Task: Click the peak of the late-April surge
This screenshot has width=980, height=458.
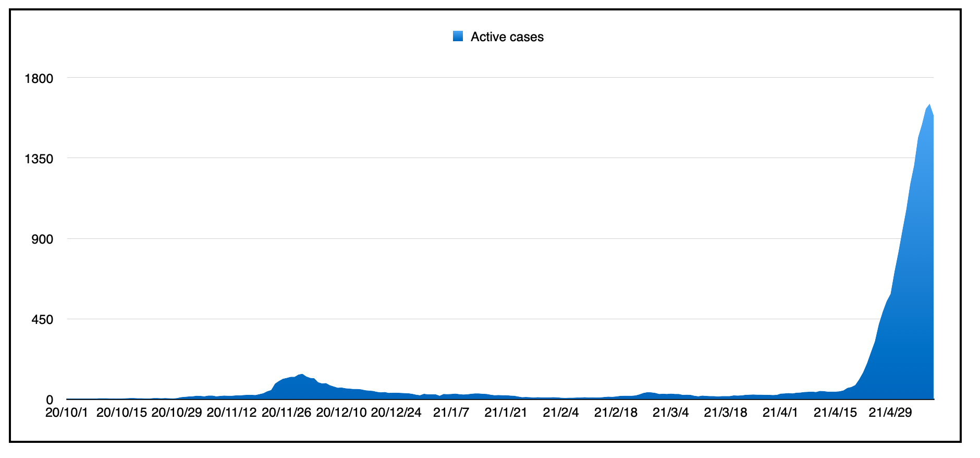Action: coord(929,105)
